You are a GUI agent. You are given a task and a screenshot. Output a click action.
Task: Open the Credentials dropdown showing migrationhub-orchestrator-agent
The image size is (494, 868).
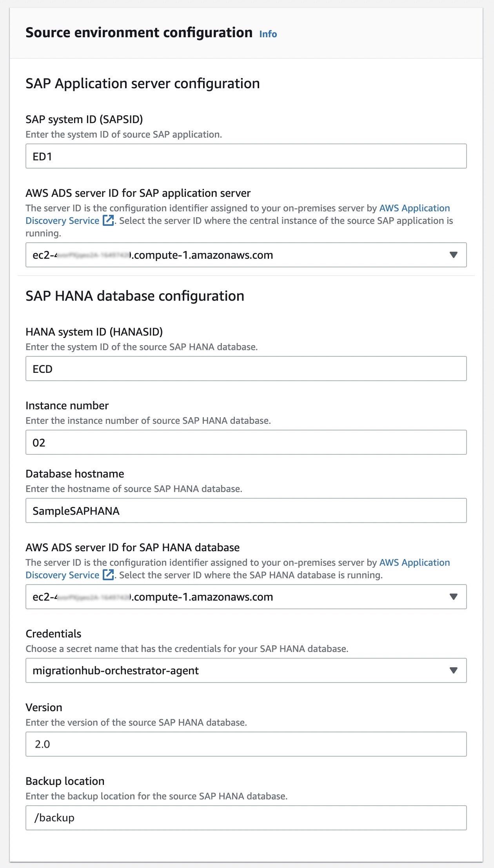(246, 671)
